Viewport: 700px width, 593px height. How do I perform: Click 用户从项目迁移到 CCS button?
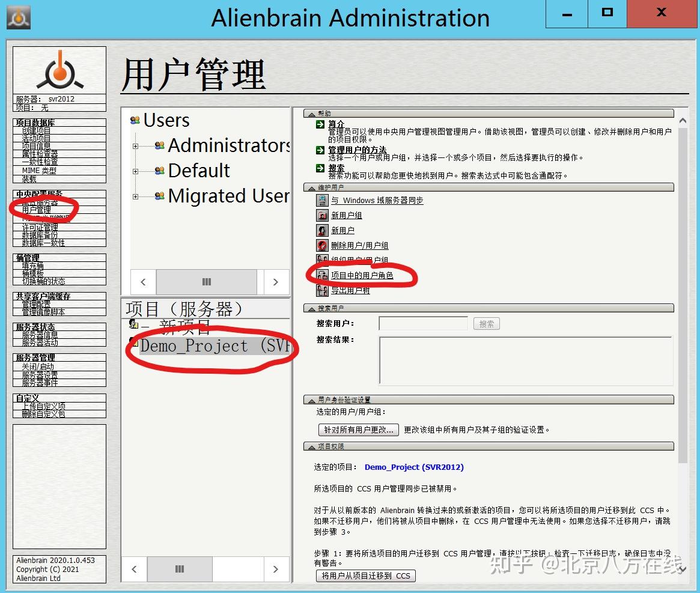click(365, 575)
